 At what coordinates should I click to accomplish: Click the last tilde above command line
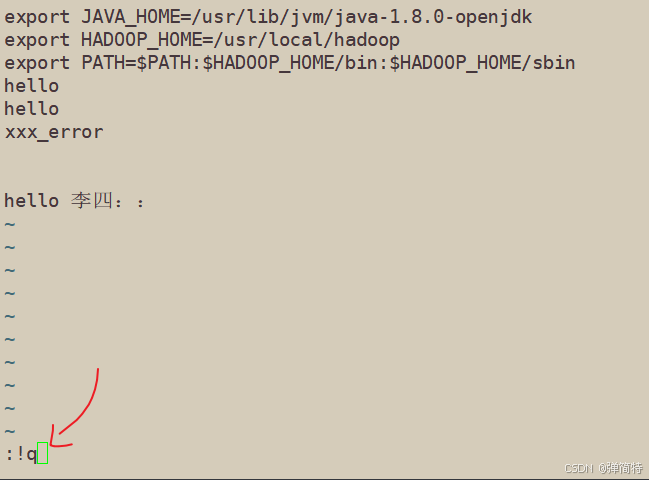click(x=10, y=432)
